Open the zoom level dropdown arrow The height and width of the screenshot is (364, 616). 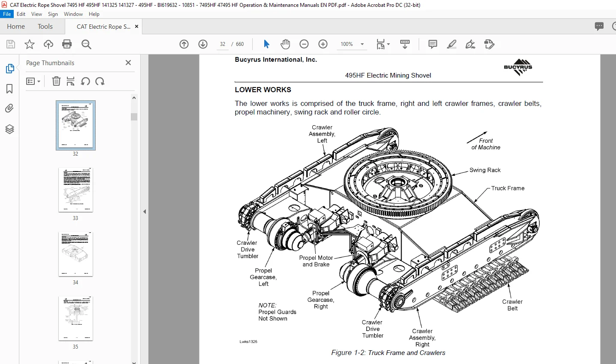tap(362, 44)
